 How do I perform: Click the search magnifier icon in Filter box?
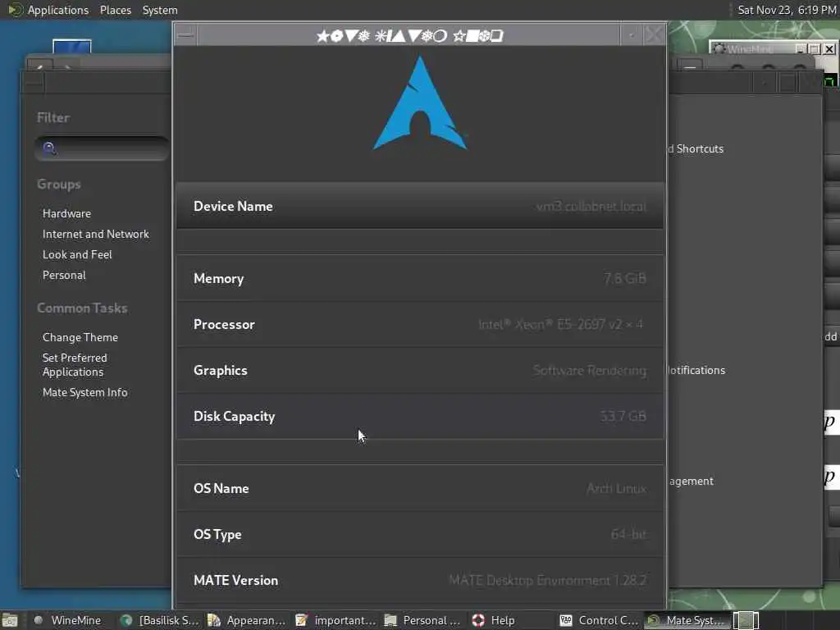coord(49,148)
